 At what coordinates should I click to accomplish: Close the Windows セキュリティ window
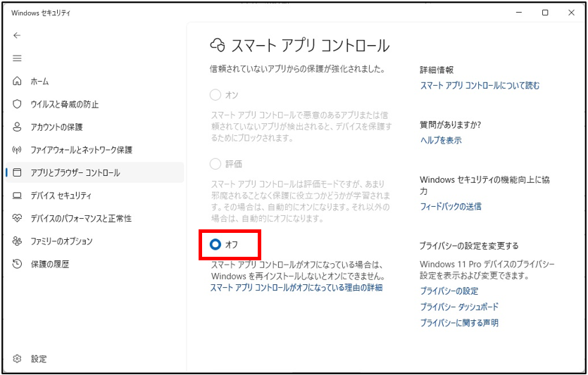[x=572, y=13]
